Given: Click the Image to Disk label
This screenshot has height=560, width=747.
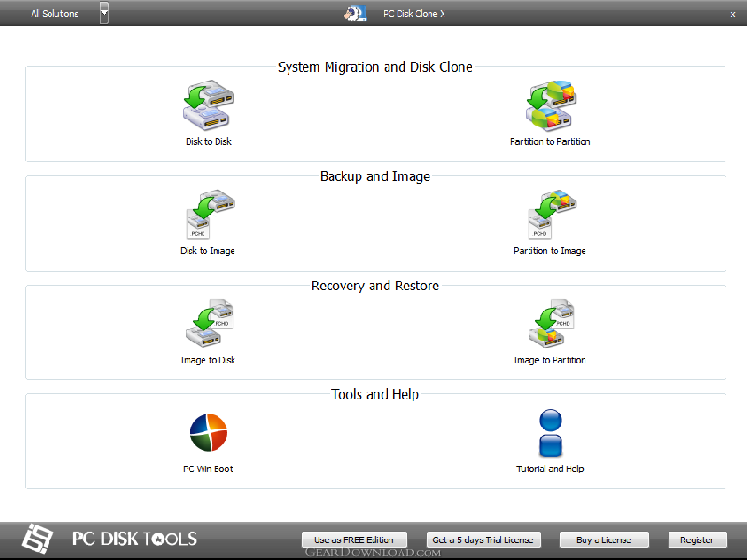Looking at the screenshot, I should (207, 360).
